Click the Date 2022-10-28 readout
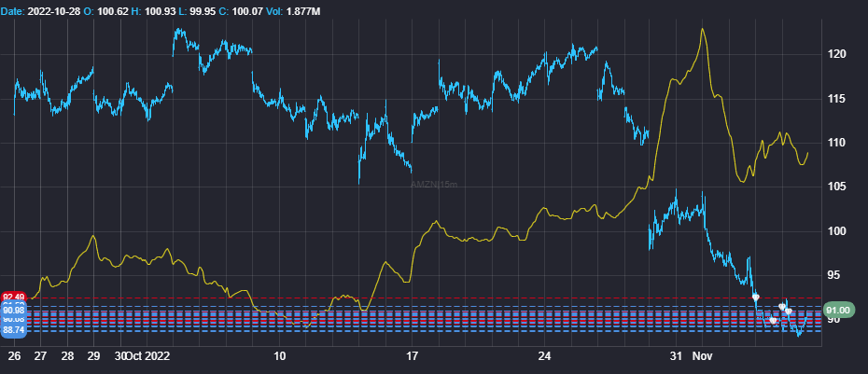Image resolution: width=868 pixels, height=374 pixels. pyautogui.click(x=40, y=11)
